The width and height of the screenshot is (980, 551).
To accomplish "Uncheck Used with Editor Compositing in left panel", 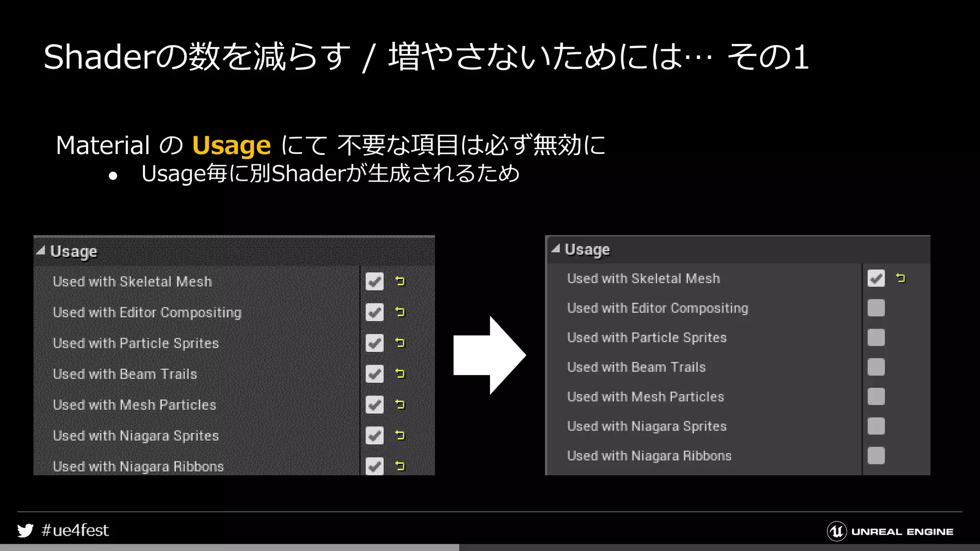I will 375,312.
